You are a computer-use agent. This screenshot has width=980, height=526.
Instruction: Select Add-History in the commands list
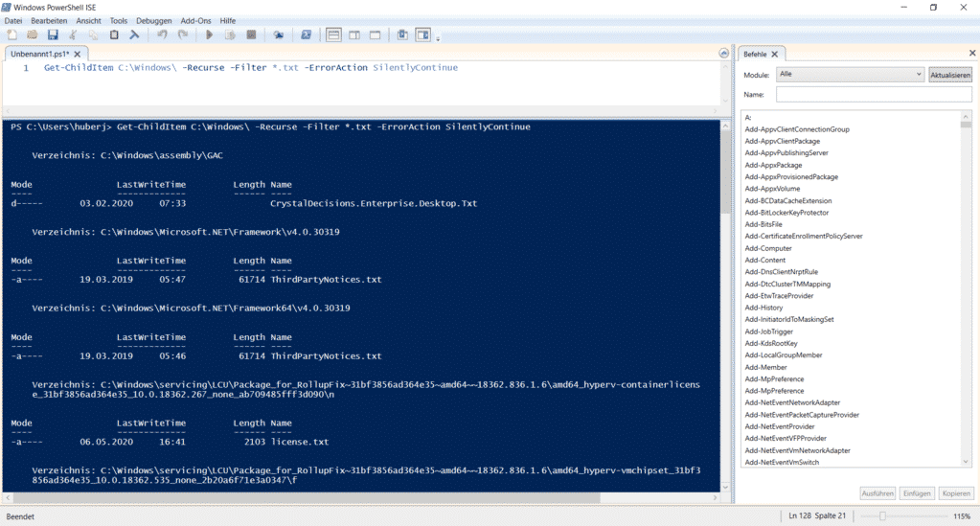click(x=763, y=308)
